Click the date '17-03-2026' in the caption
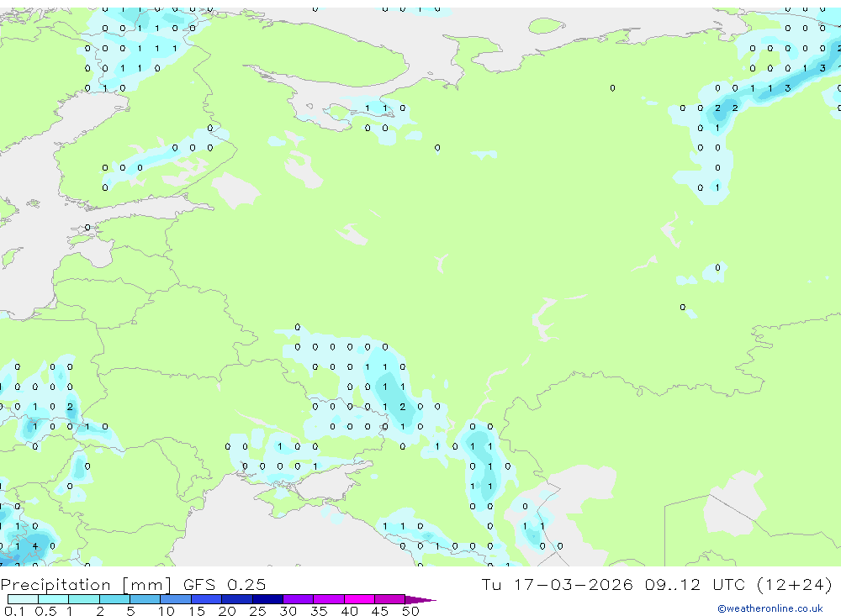Image resolution: width=841 pixels, height=616 pixels. (x=574, y=584)
